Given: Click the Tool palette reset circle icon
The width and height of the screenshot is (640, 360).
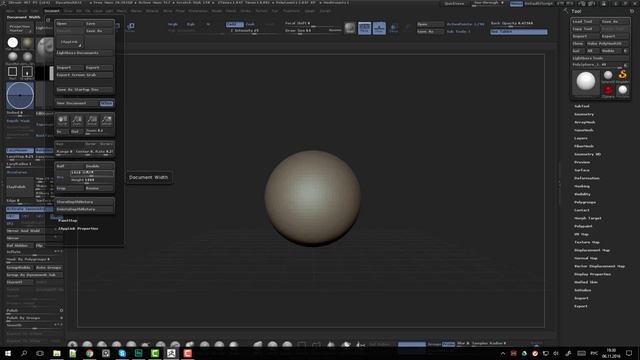Looking at the screenshot, I should click(x=632, y=11).
